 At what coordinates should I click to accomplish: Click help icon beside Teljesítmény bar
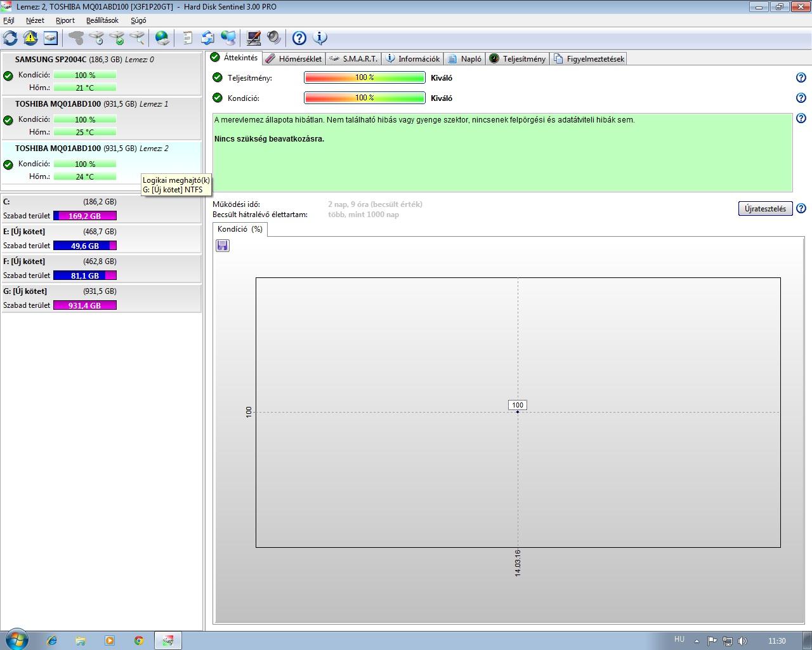801,77
